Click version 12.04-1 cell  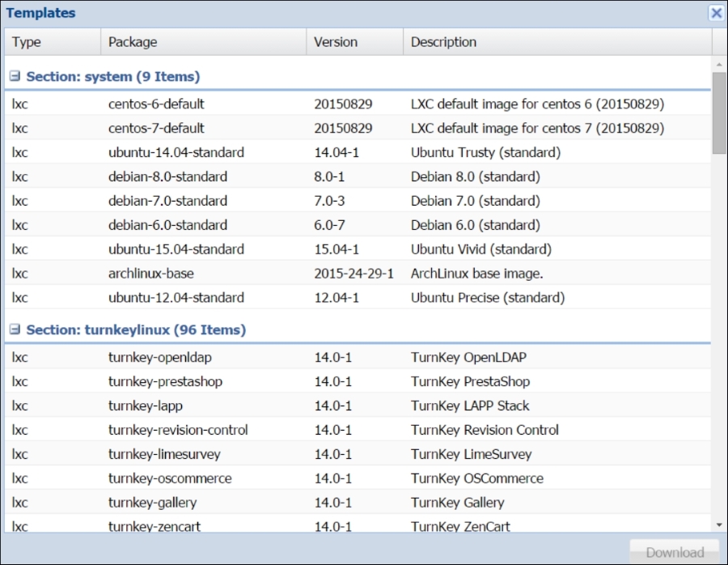pos(336,297)
